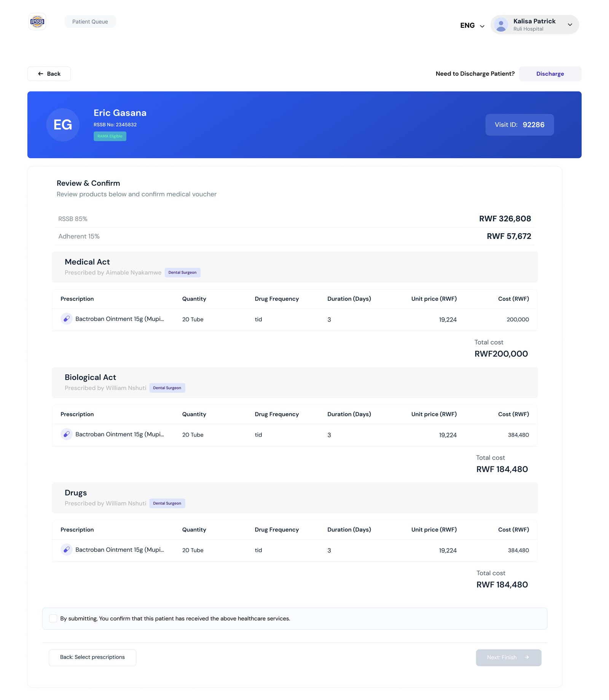The height and width of the screenshot is (700, 609).
Task: Click the Biological Act section heading
Action: [x=90, y=377]
